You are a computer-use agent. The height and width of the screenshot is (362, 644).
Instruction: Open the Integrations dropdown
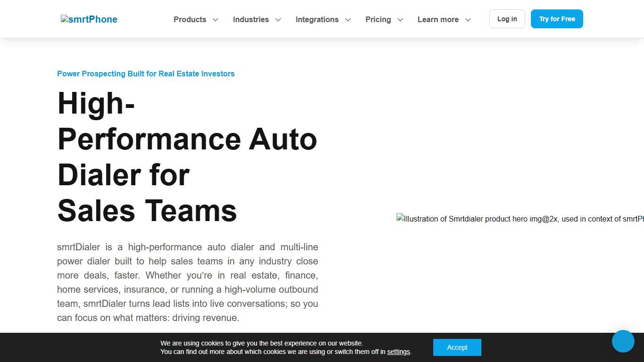(348, 20)
